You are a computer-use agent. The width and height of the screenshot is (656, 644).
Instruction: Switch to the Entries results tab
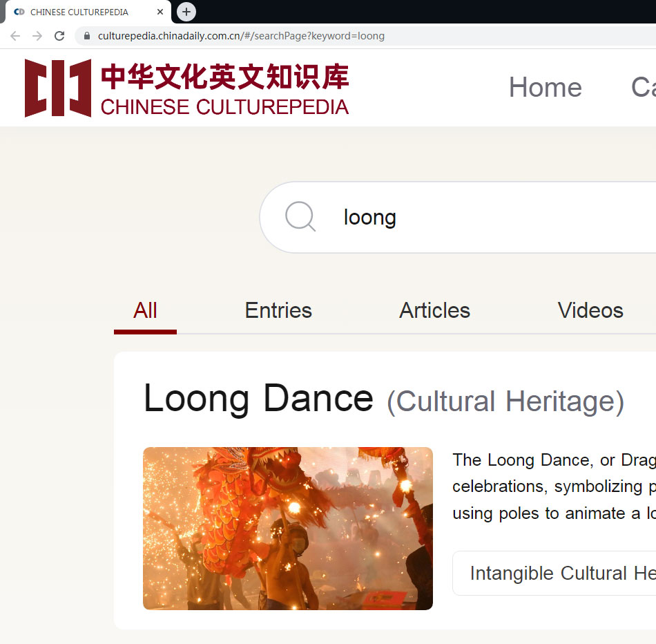[278, 310]
